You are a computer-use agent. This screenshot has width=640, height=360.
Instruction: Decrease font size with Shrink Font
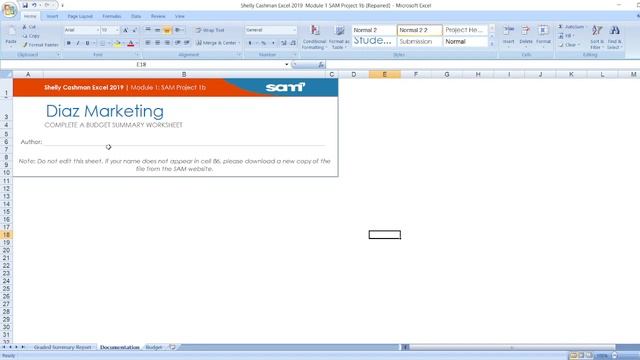coord(135,30)
